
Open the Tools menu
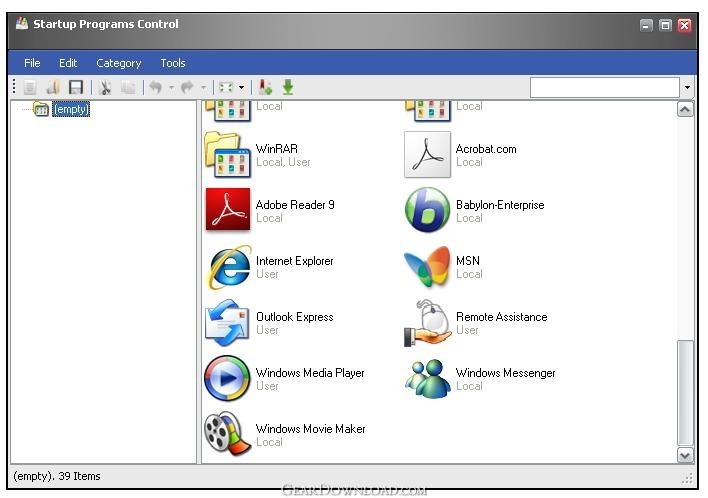pos(173,63)
